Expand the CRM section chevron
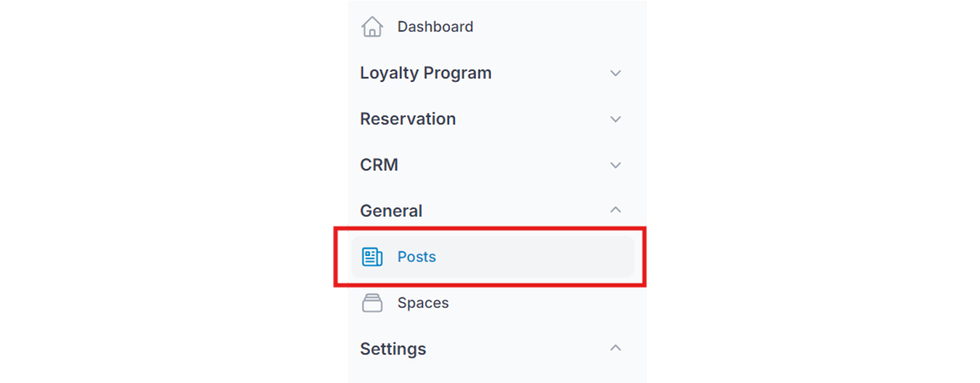The image size is (980, 383). pos(616,165)
